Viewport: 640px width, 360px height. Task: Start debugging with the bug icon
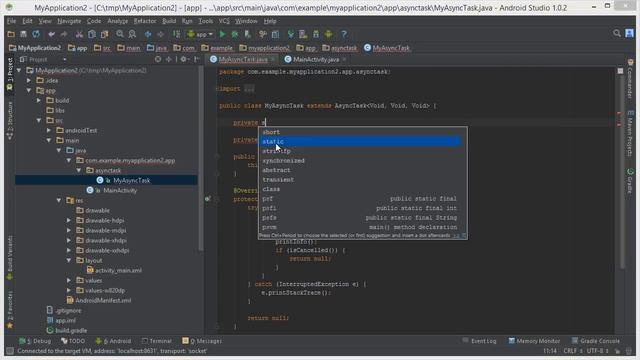(x=235, y=34)
